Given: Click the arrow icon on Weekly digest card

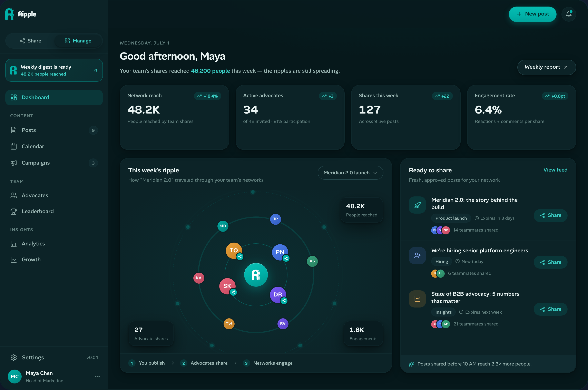Looking at the screenshot, I should pos(95,70).
